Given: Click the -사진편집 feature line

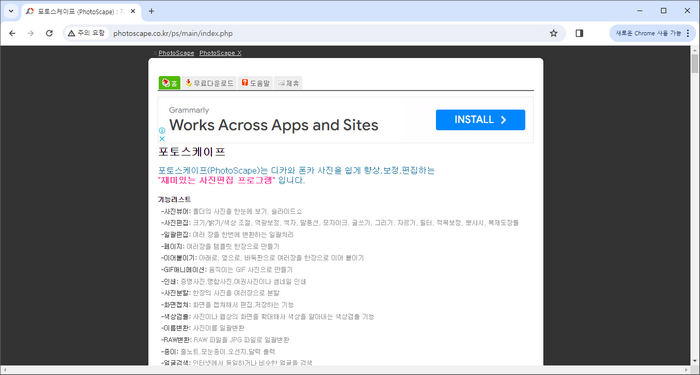Looking at the screenshot, I should coord(340,222).
